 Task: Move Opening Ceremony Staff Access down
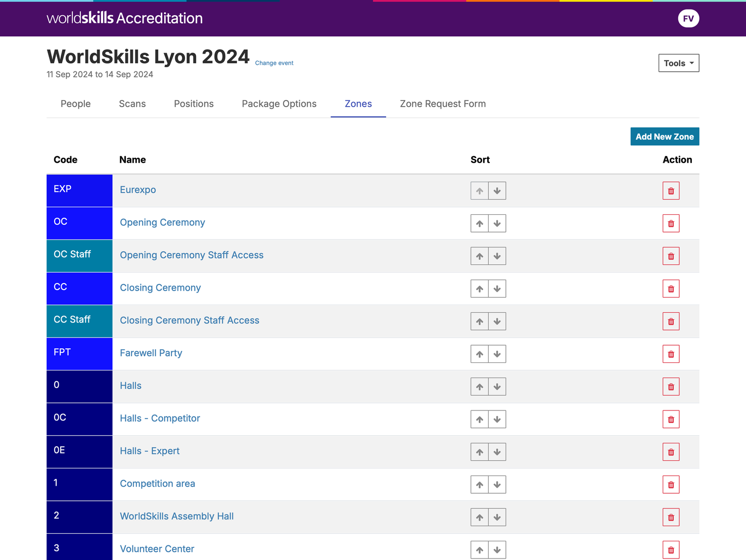(497, 256)
